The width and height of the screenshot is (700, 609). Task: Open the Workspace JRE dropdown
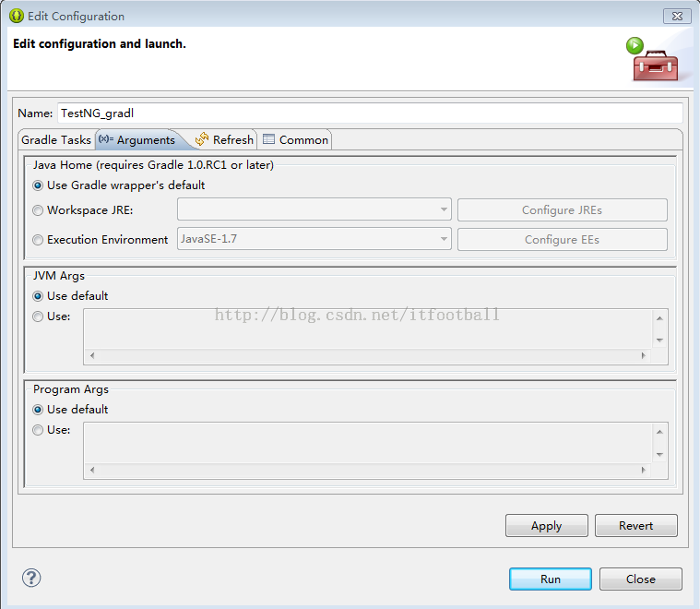tap(314, 209)
